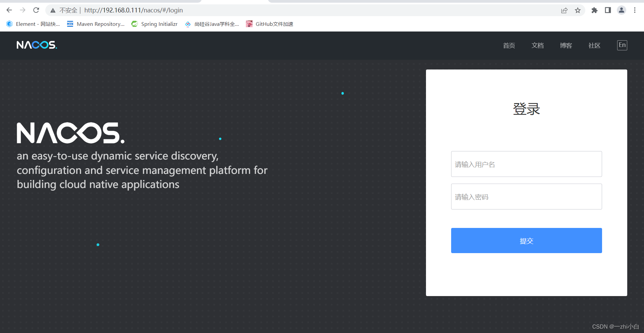The image size is (644, 333).
Task: Click the 请输入用户名 username field
Action: [x=526, y=164]
